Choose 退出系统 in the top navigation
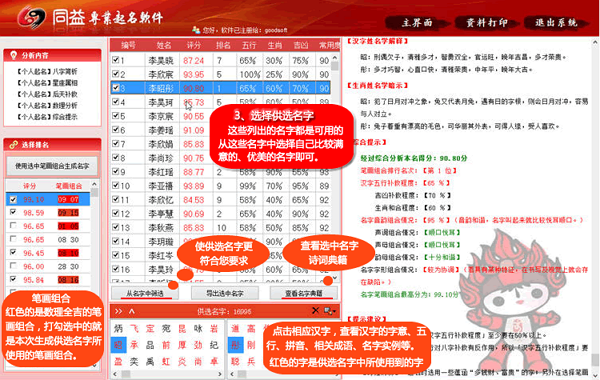 [556, 23]
